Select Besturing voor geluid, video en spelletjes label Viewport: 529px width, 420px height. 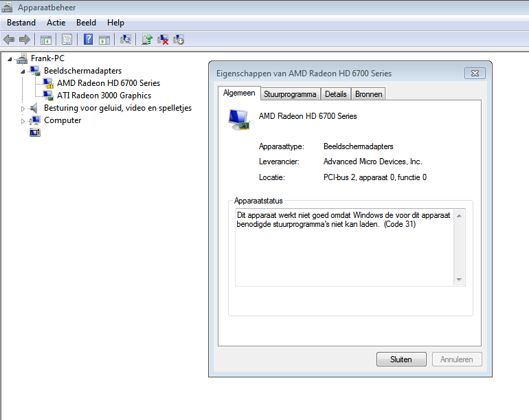[117, 108]
